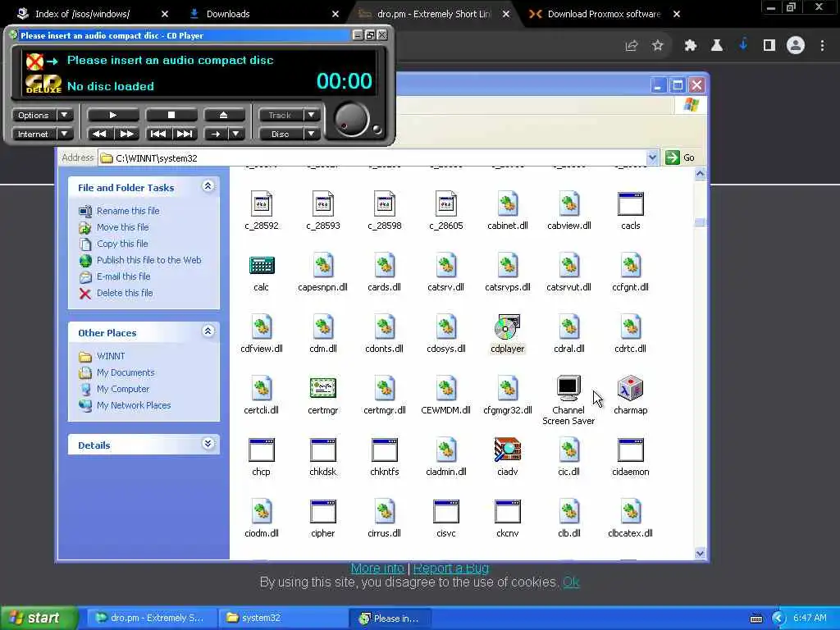
Task: Click the eject button in CD Player
Action: click(223, 115)
